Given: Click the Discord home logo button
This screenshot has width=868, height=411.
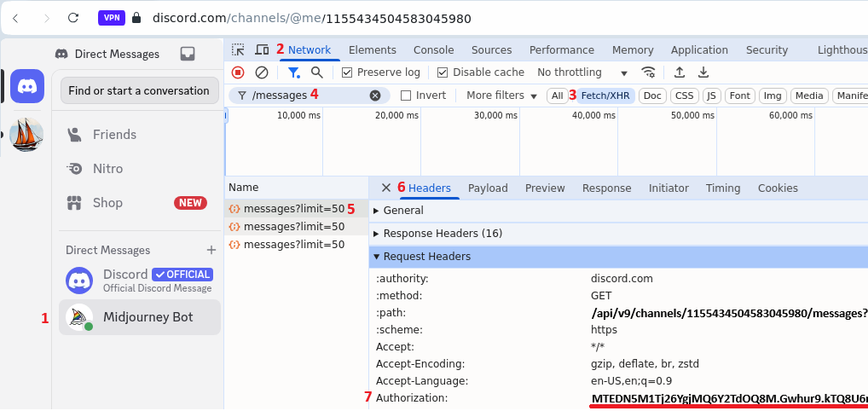Looking at the screenshot, I should (x=27, y=86).
